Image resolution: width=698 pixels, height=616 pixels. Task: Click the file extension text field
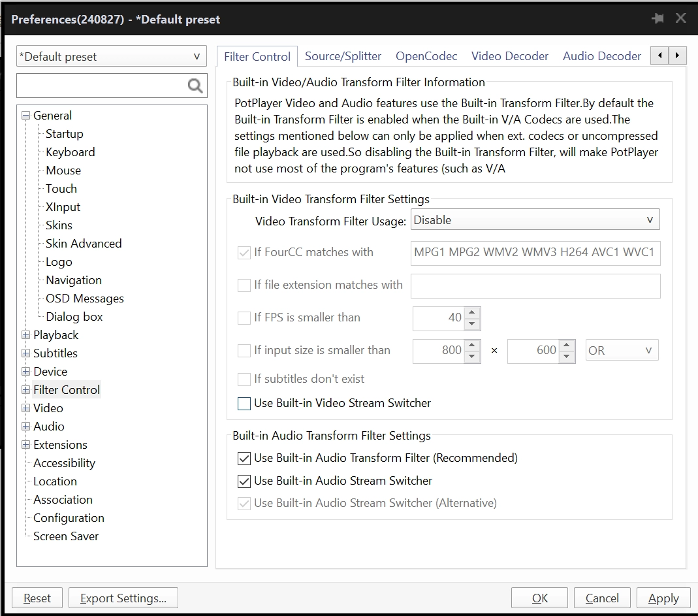535,286
